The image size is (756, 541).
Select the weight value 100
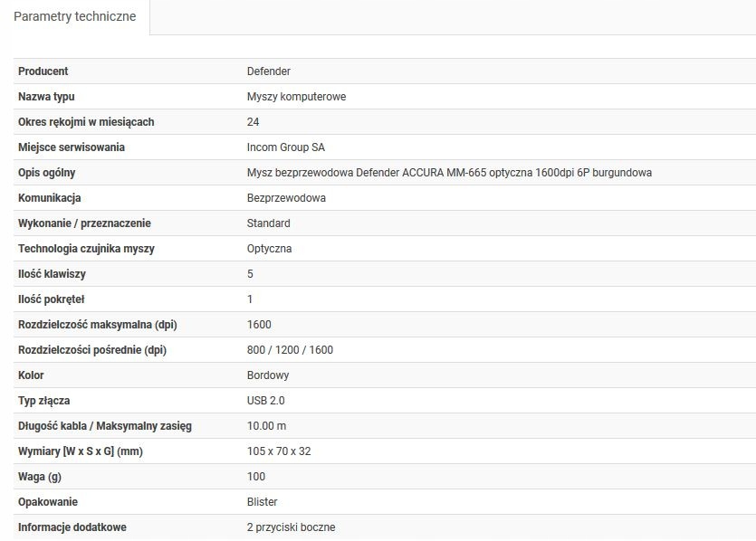tap(256, 477)
